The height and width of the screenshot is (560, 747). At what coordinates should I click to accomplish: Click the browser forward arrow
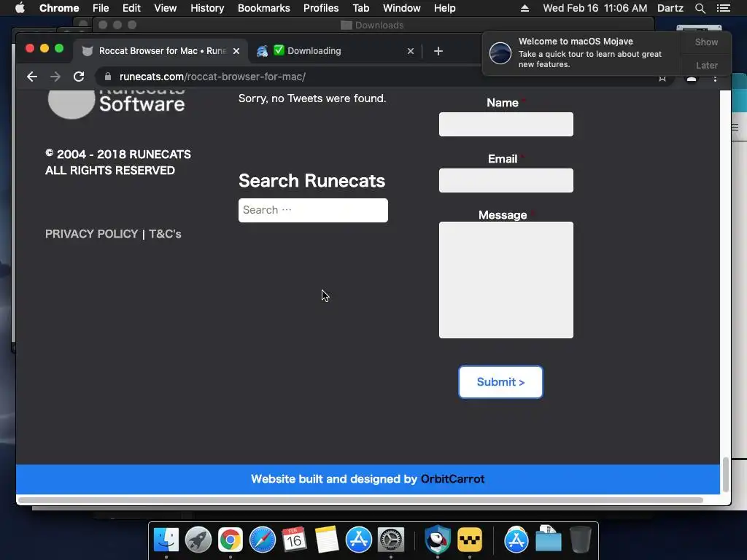[55, 77]
